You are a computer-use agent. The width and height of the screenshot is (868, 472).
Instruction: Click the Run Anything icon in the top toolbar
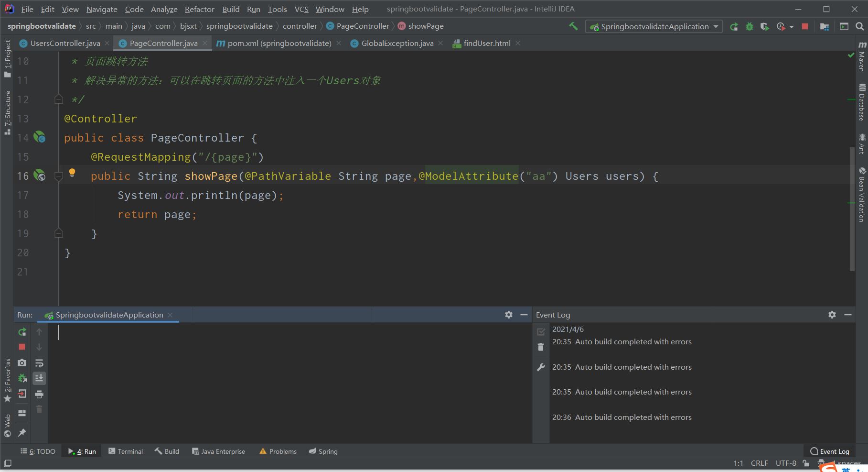click(844, 26)
